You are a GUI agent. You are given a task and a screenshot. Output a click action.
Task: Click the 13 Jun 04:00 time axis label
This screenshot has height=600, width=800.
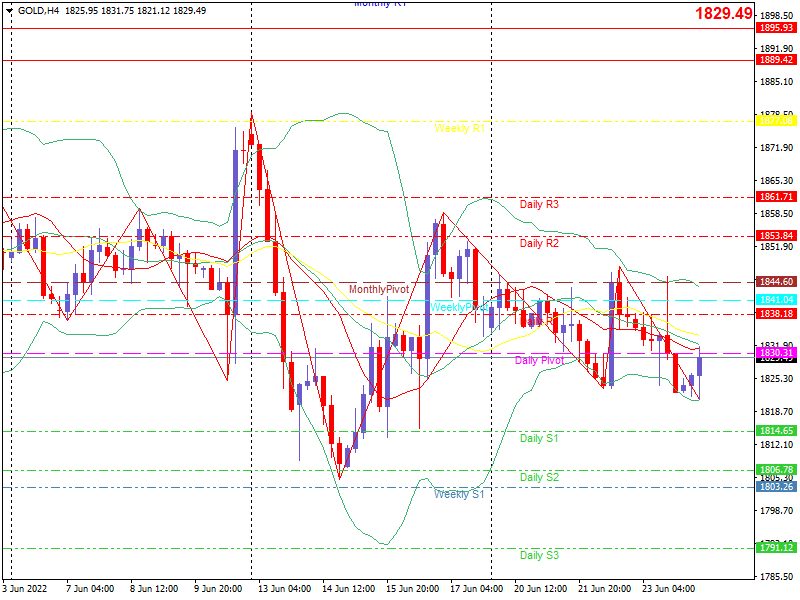[x=284, y=589]
